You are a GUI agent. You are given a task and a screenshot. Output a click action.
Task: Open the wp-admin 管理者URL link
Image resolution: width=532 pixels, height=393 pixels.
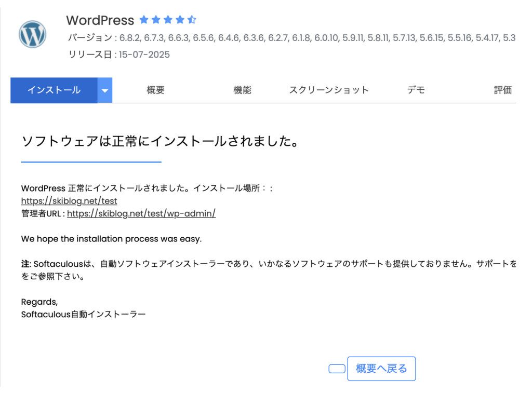pos(141,213)
